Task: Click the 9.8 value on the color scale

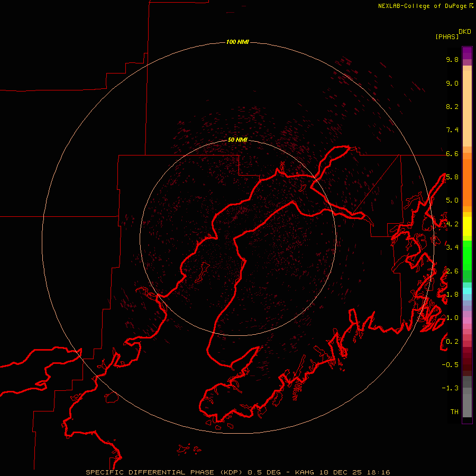Action: pyautogui.click(x=452, y=59)
